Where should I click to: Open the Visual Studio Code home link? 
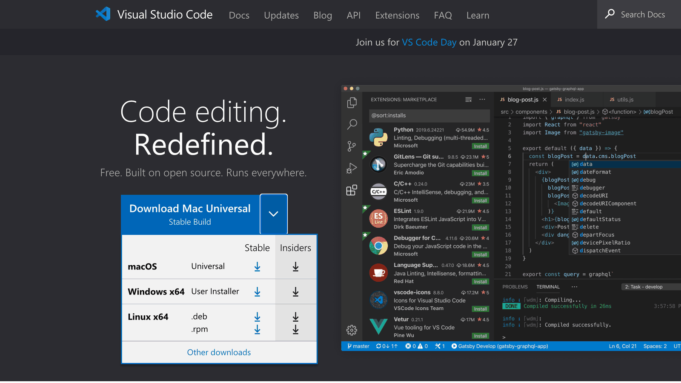(x=154, y=14)
